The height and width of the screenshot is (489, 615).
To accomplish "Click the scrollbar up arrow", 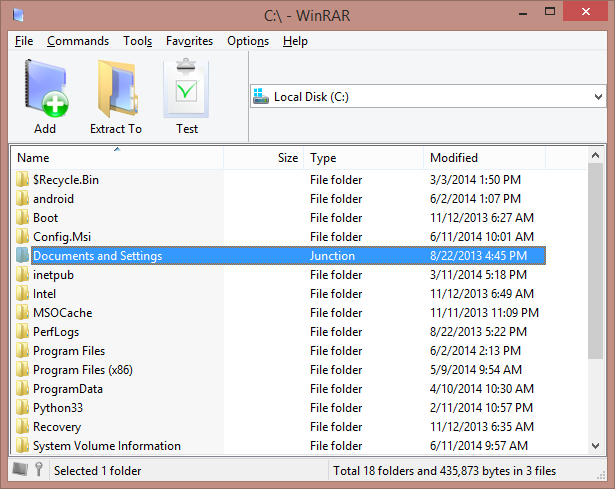I will pyautogui.click(x=595, y=155).
